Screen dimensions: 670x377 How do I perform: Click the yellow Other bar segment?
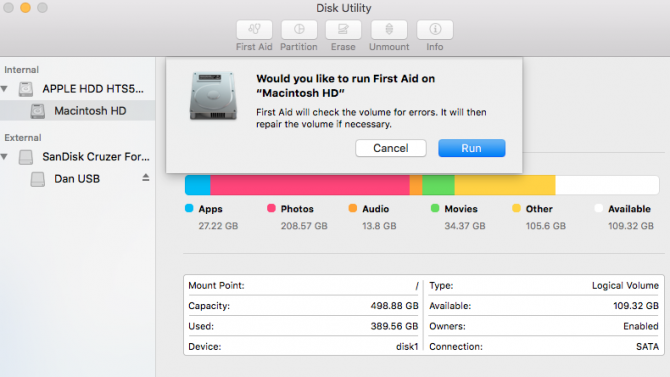point(505,185)
